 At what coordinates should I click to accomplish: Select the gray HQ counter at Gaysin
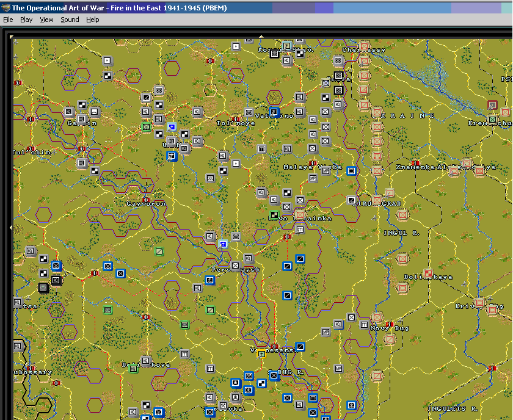[x=81, y=119]
